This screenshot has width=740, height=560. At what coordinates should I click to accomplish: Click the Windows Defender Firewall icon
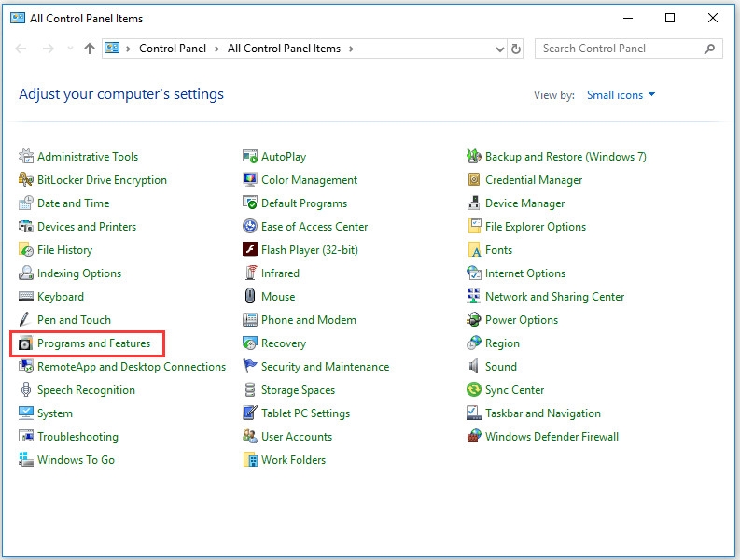[474, 436]
